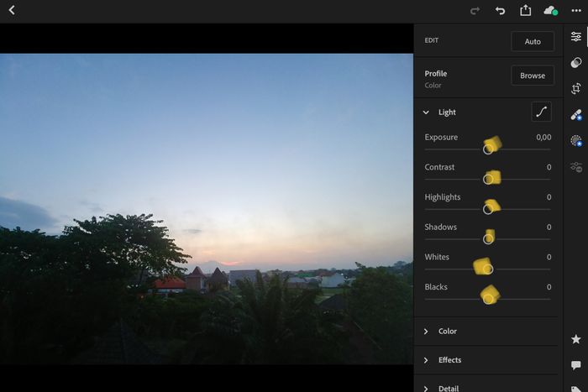Click the Whites slider handle

(488, 269)
